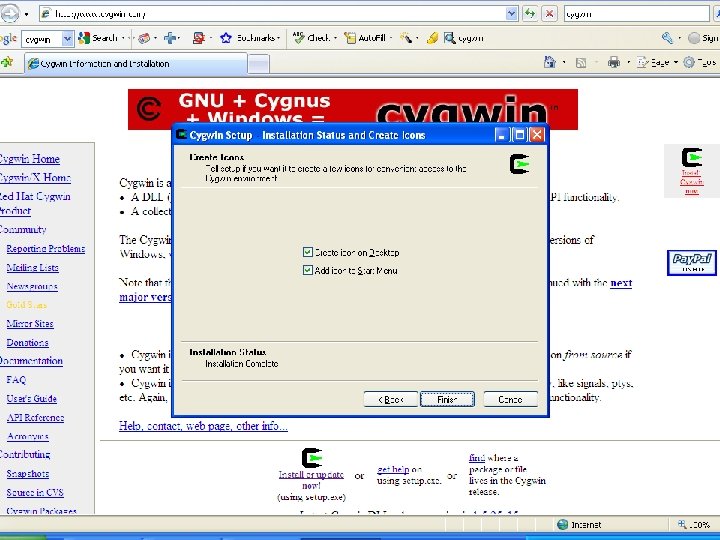Open the Snapshots sidebar link
The image size is (720, 540).
28,473
